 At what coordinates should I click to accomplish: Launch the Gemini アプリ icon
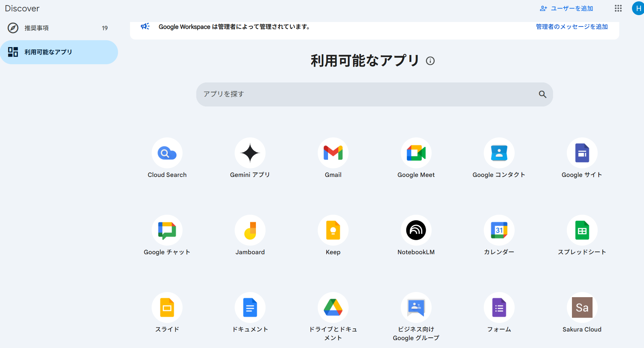point(250,153)
